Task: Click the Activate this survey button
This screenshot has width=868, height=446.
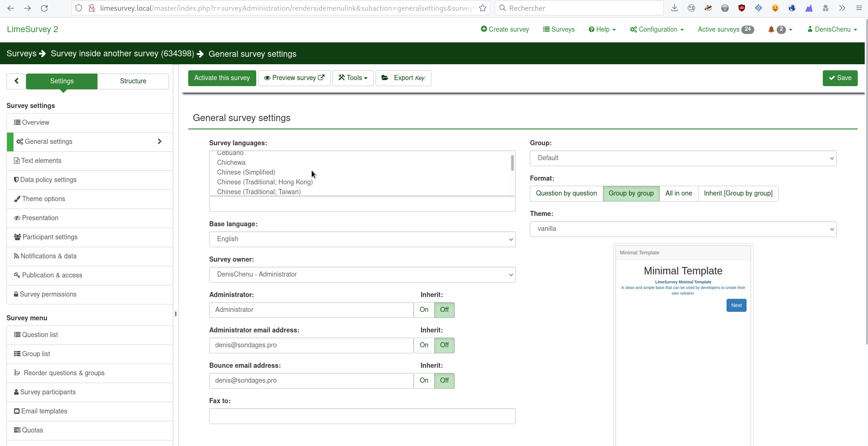Action: (222, 78)
